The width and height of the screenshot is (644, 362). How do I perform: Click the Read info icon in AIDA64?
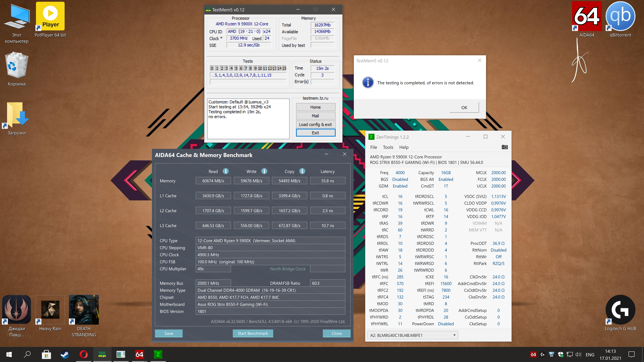[226, 171]
